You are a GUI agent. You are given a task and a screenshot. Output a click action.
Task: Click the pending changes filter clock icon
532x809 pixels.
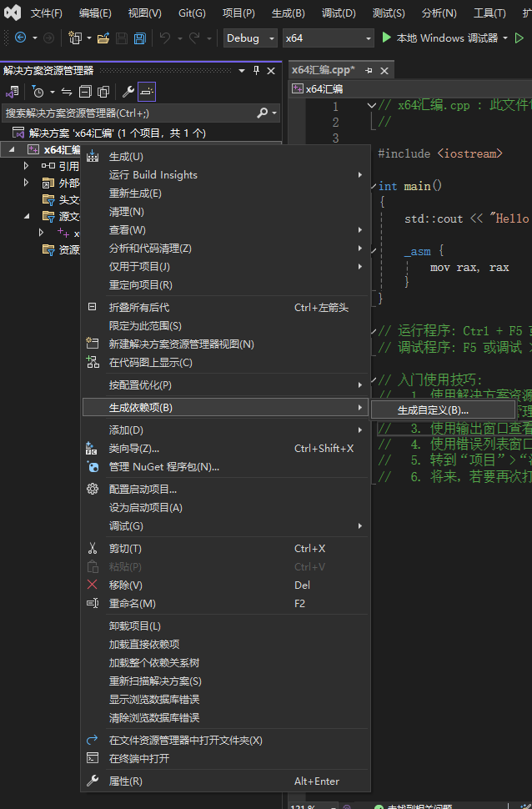38,92
